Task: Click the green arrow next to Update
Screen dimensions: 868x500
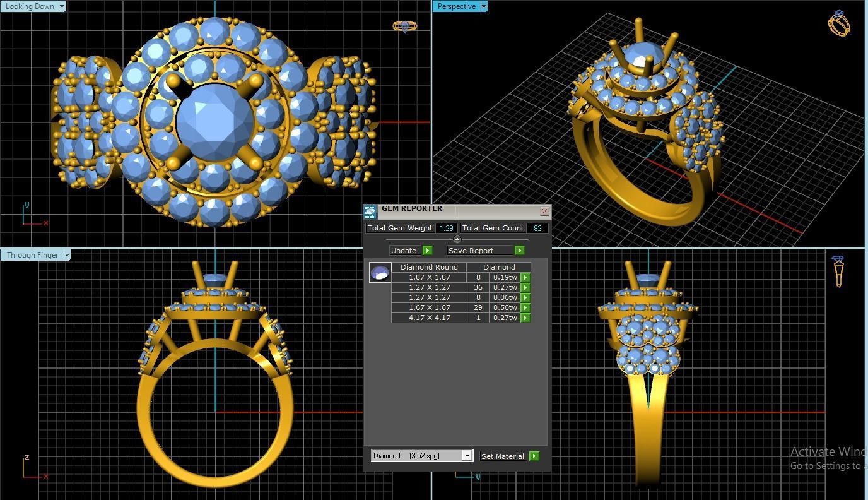Action: click(427, 251)
